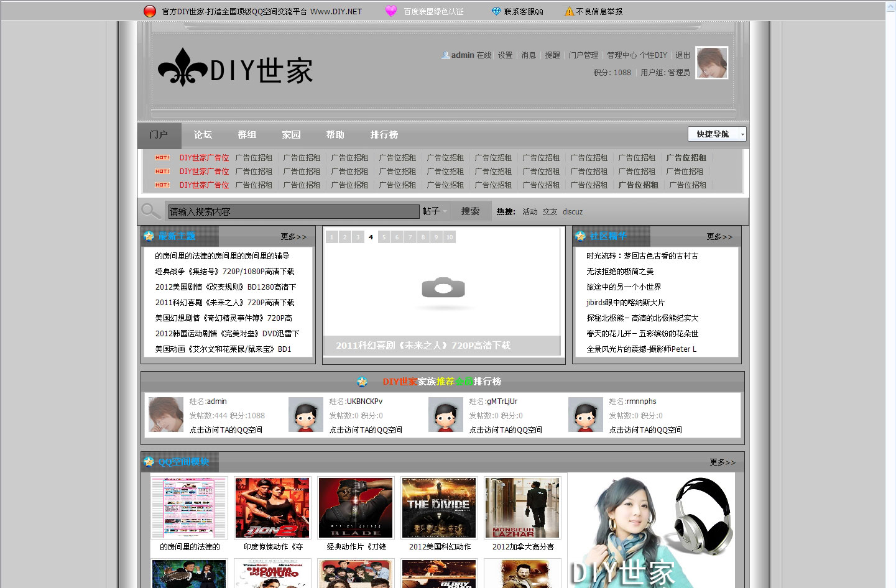Click the star icon of 社区精华 panel
This screenshot has width=896, height=588.
[580, 236]
